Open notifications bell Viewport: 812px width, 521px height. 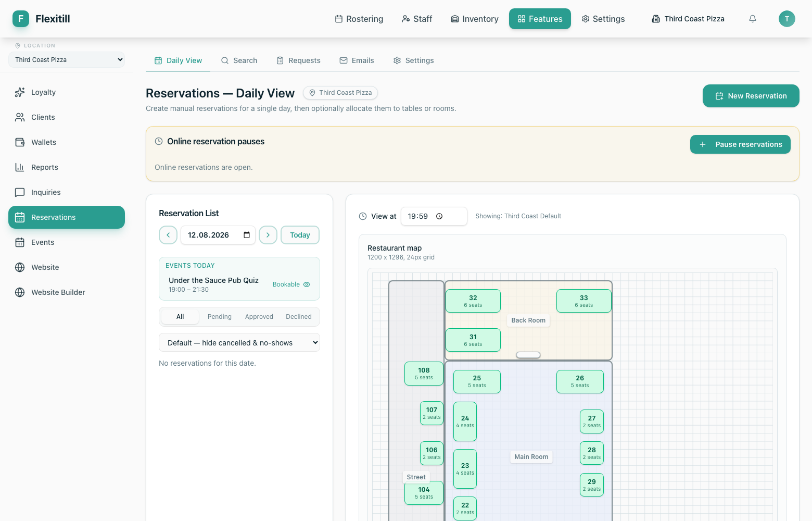pos(753,19)
